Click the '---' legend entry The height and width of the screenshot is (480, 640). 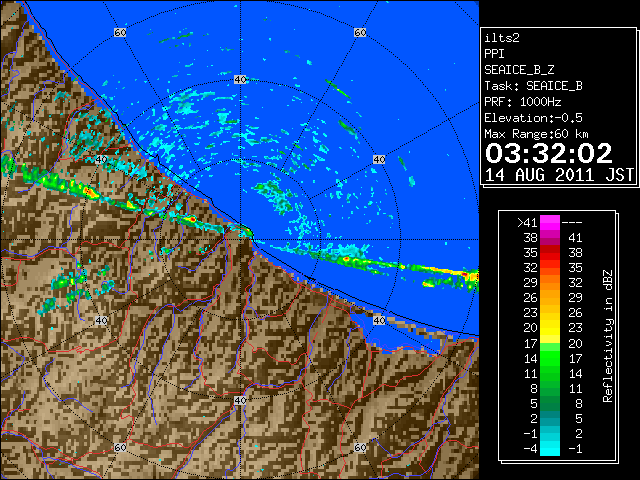pyautogui.click(x=572, y=223)
